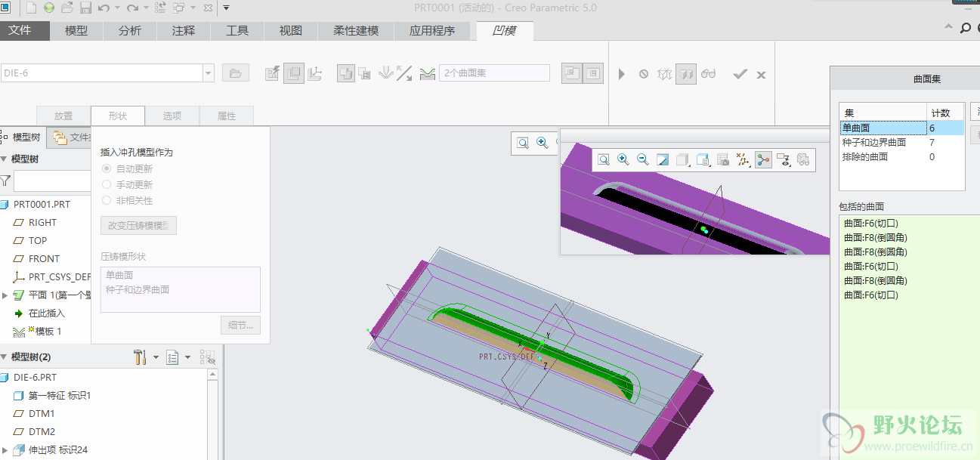980x460 pixels.
Task: Switch to the 工具 ribbon tab
Action: pos(237,31)
